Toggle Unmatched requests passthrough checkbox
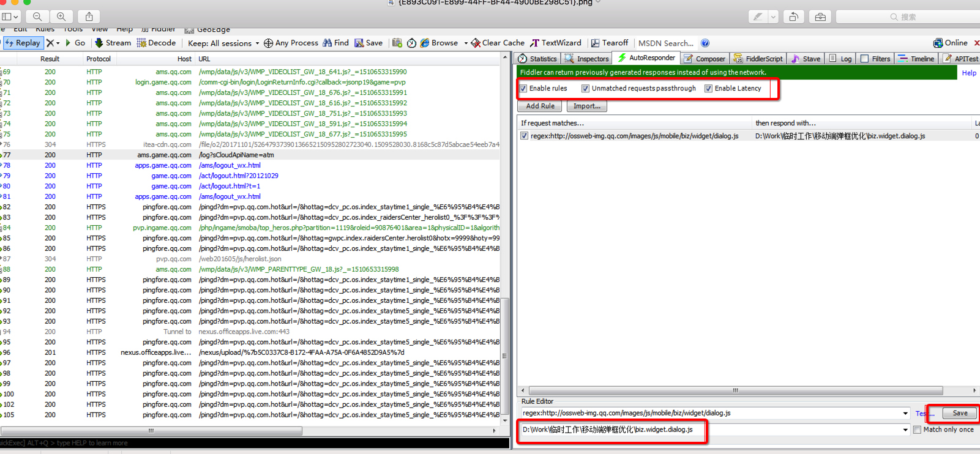Screen dimensions: 980x454 pos(585,89)
